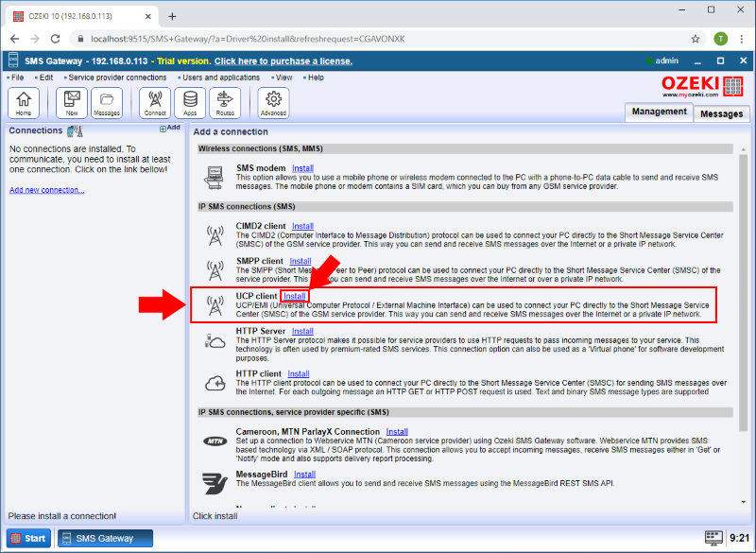756x553 pixels.
Task: Click the UCP client antenna icon
Action: pyautogui.click(x=215, y=305)
